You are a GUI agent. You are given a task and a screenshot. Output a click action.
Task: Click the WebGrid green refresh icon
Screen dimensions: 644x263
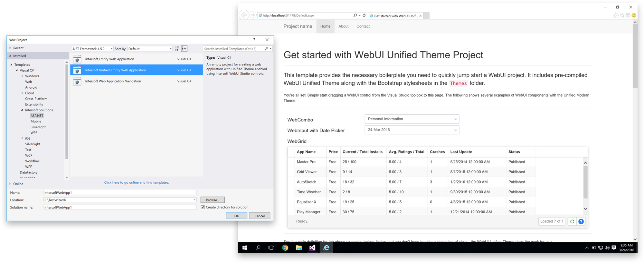[572, 221]
